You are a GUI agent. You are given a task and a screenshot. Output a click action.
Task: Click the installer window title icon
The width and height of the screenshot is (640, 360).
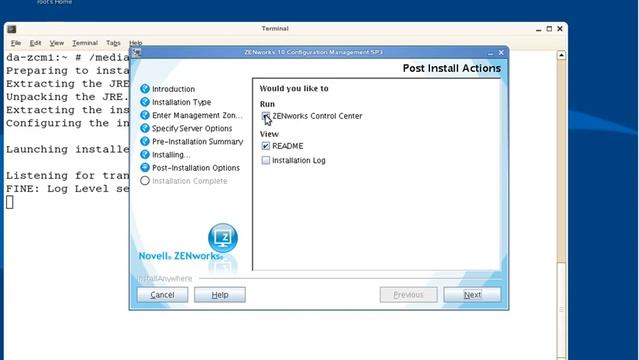coord(137,52)
